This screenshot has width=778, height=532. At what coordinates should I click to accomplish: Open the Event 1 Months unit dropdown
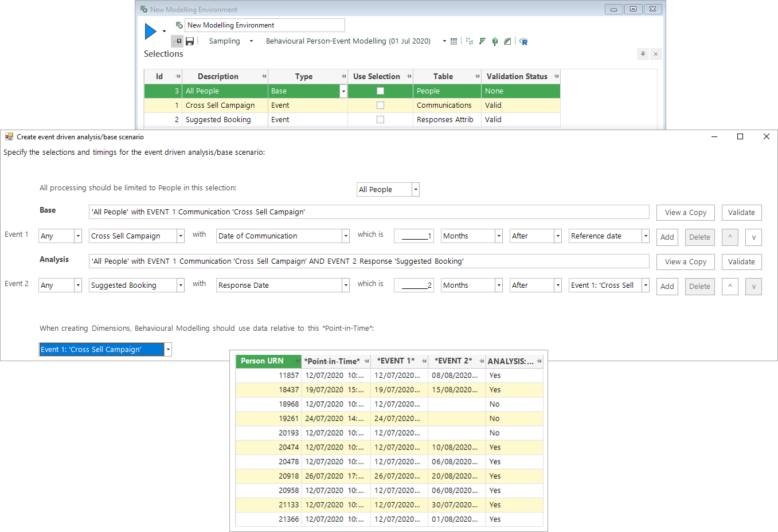(x=499, y=236)
